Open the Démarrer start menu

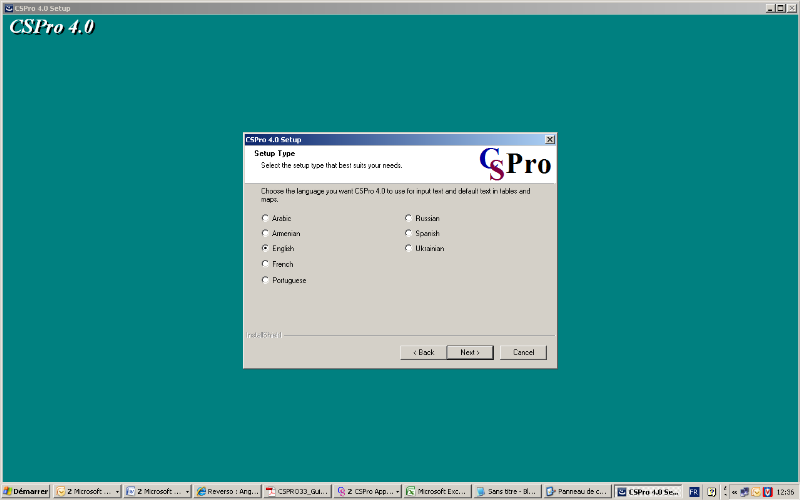[x=26, y=491]
